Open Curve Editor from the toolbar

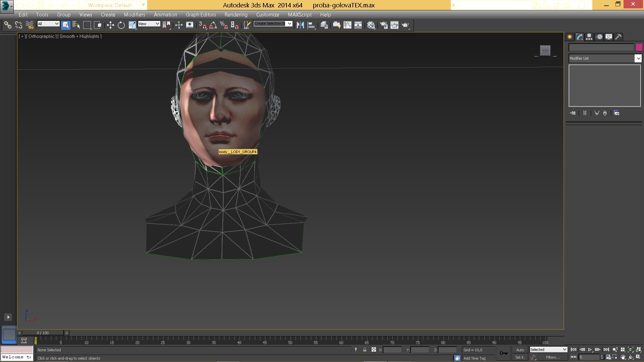(347, 25)
